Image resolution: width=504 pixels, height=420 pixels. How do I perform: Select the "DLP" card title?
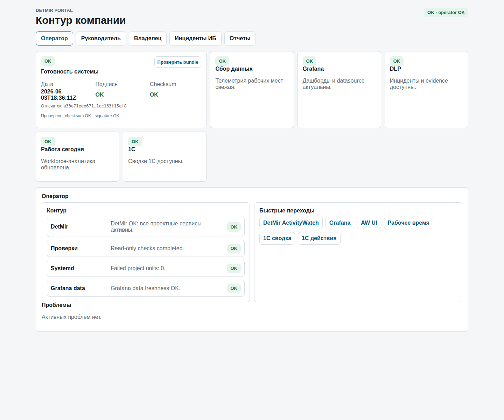pos(395,69)
